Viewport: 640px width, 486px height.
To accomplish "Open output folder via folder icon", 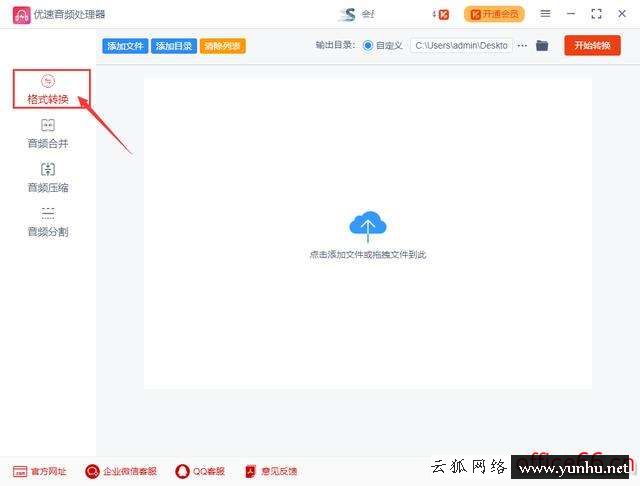I will coord(542,46).
